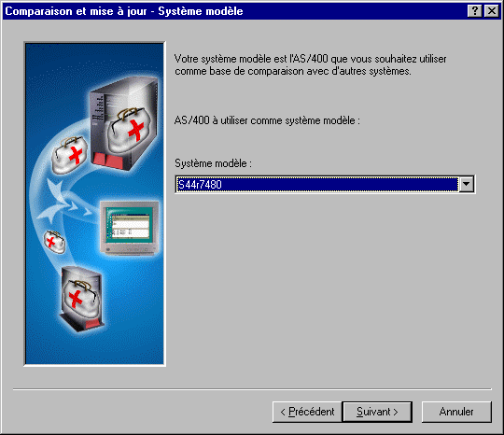Click the computer monitor in the illustration

(130, 228)
